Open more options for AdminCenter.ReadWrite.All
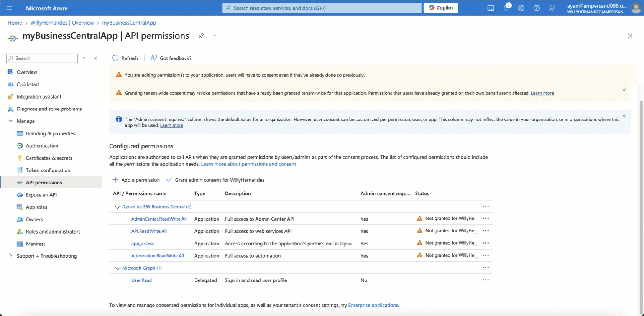 485,219
